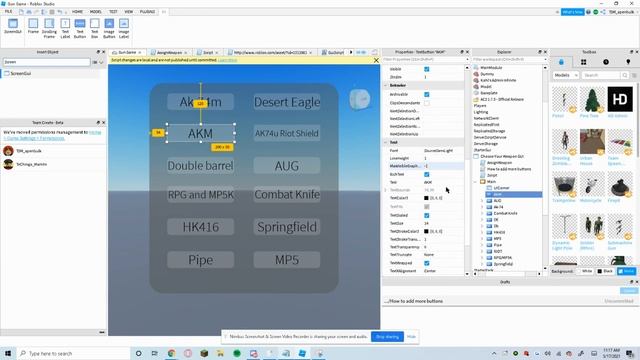Open the Toolbox Inventory grid tab

(x=584, y=62)
